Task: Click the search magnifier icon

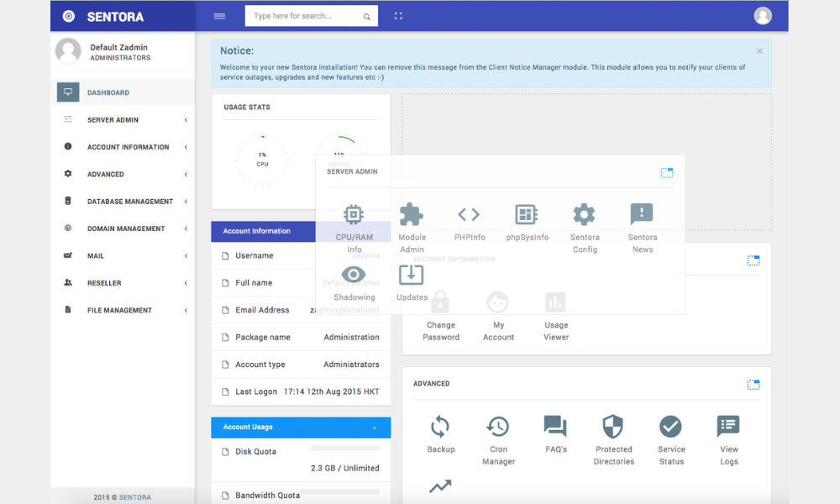Action: tap(367, 17)
